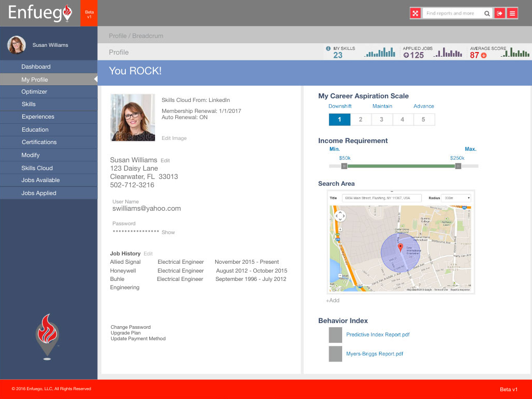Click the red logout icon
Image resolution: width=532 pixels, height=399 pixels.
click(500, 14)
